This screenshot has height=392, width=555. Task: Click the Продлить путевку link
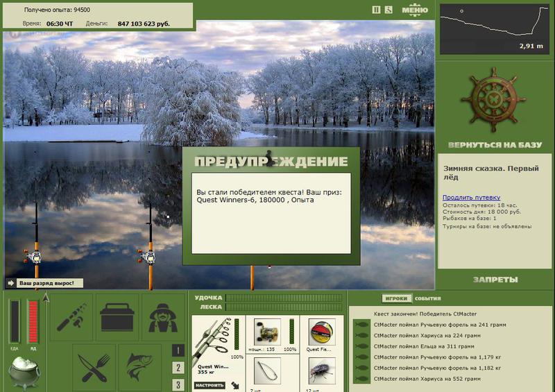pos(471,197)
